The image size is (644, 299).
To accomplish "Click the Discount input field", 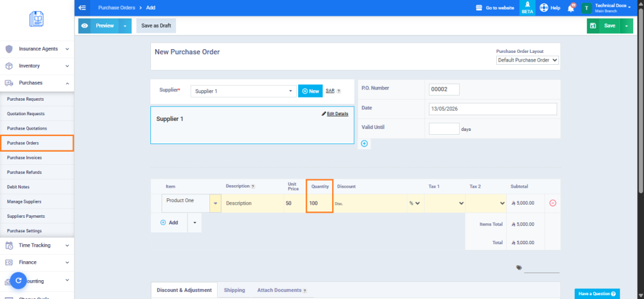I will tap(370, 203).
